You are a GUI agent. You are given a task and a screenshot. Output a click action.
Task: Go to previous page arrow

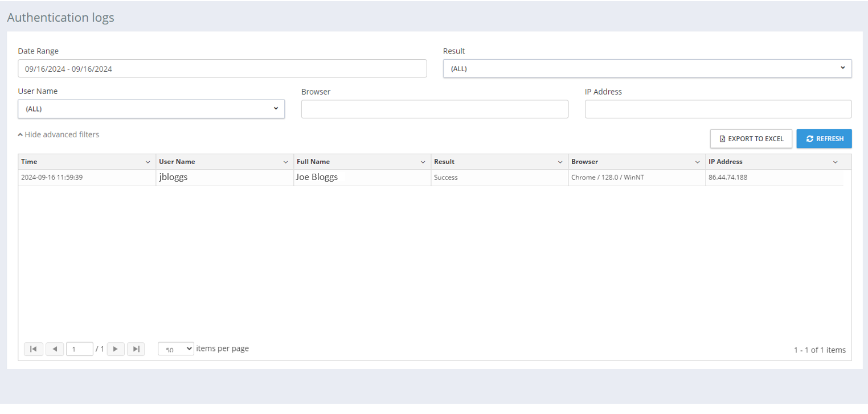pos(55,349)
